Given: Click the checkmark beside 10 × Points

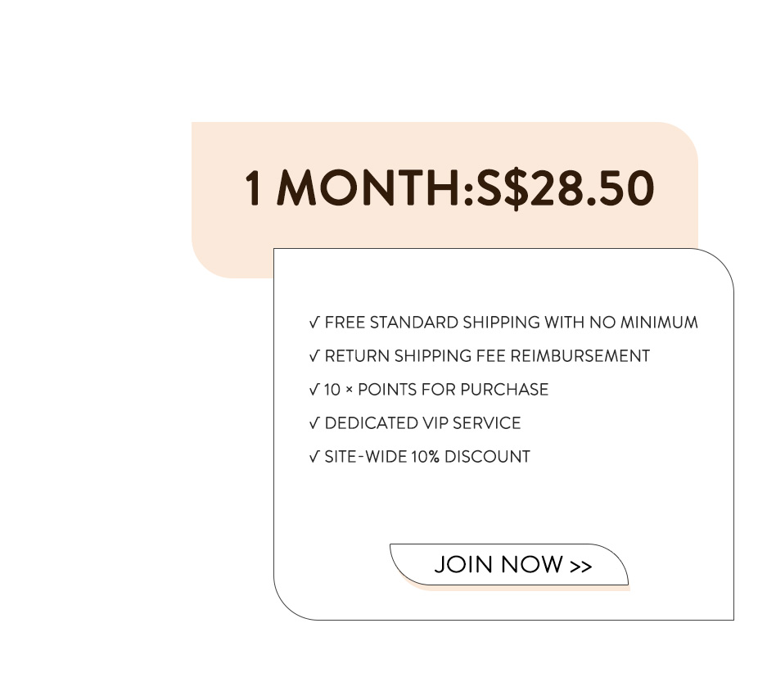Looking at the screenshot, I should (314, 390).
